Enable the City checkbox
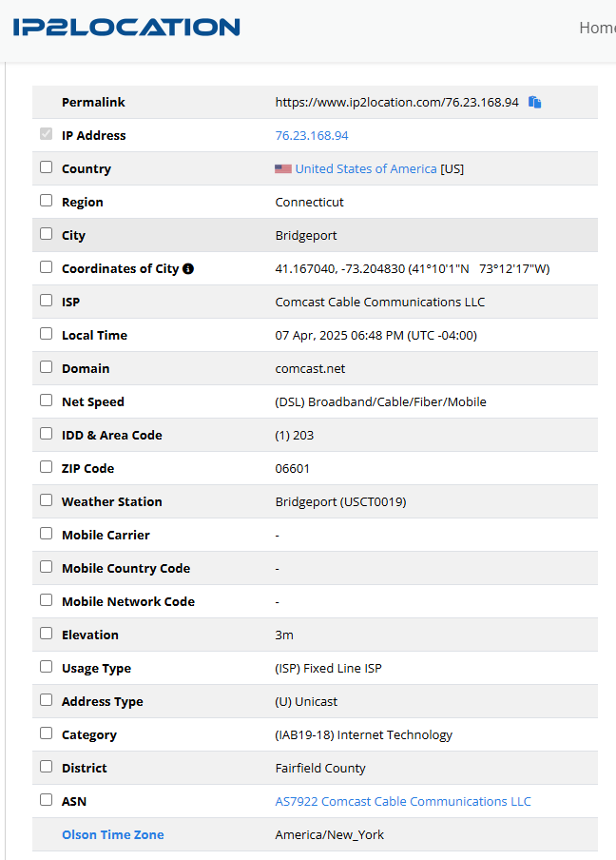Image resolution: width=616 pixels, height=860 pixels. 46,234
